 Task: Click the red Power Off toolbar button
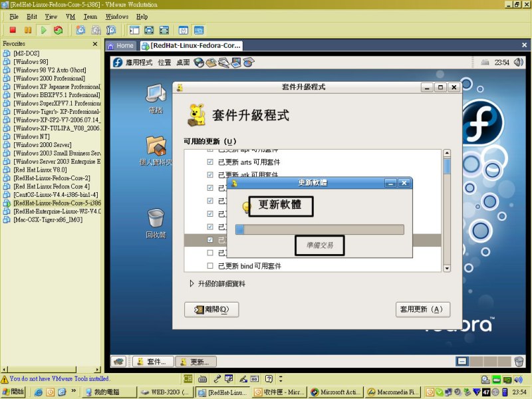click(13, 30)
